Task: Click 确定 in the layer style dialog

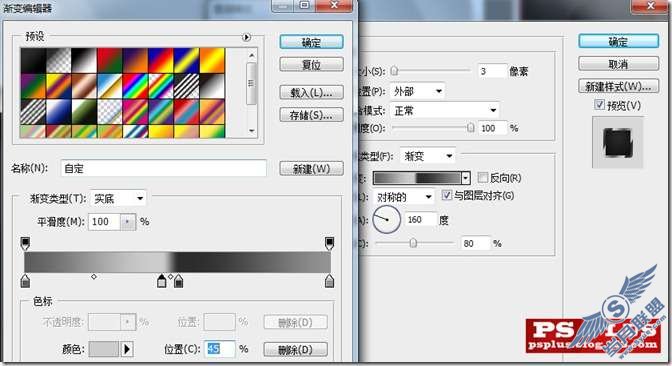Action: [618, 41]
